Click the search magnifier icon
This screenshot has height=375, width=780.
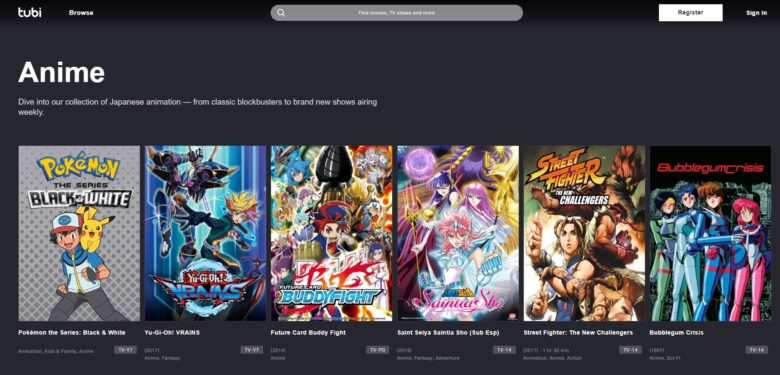(281, 13)
